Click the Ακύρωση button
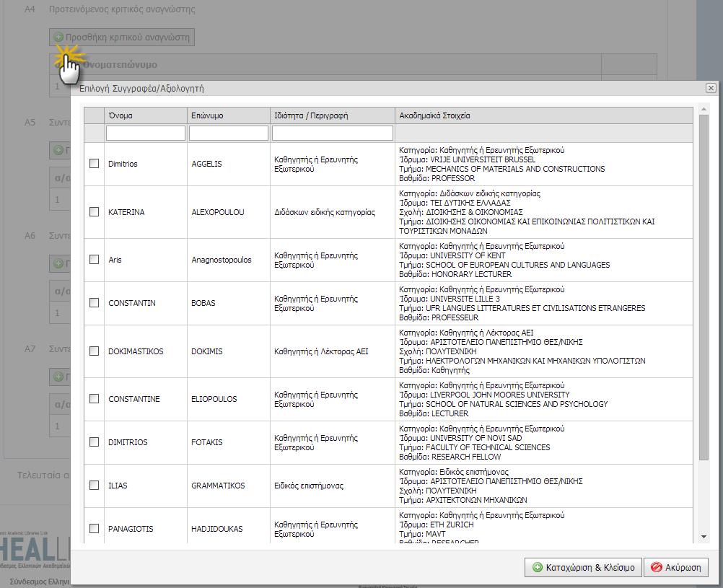This screenshot has width=723, height=588. tap(676, 567)
